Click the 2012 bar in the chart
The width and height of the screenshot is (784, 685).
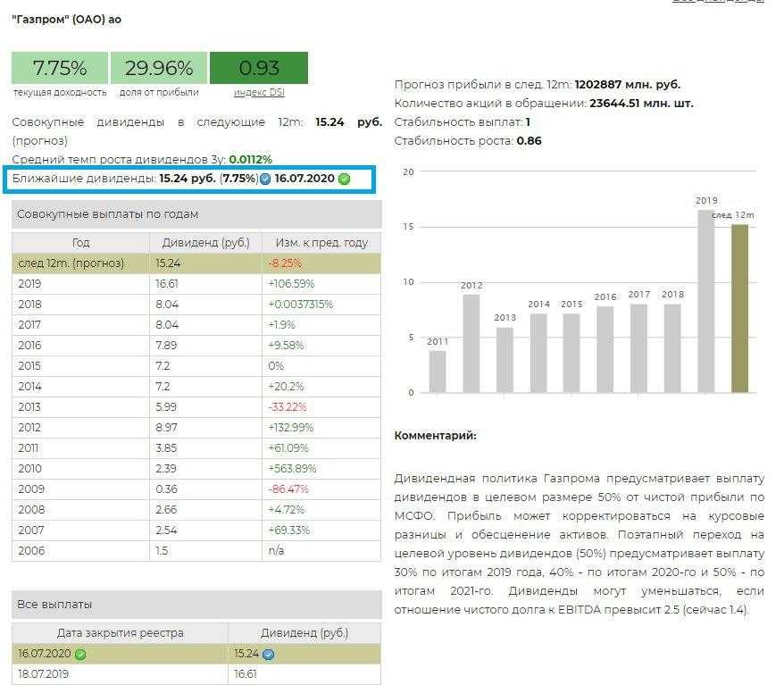coord(471,344)
